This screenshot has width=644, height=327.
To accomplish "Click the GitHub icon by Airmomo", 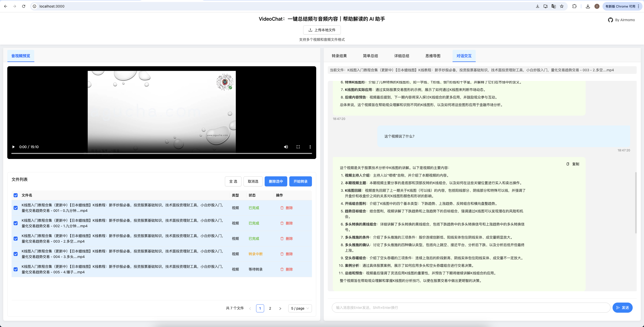I will [x=610, y=20].
